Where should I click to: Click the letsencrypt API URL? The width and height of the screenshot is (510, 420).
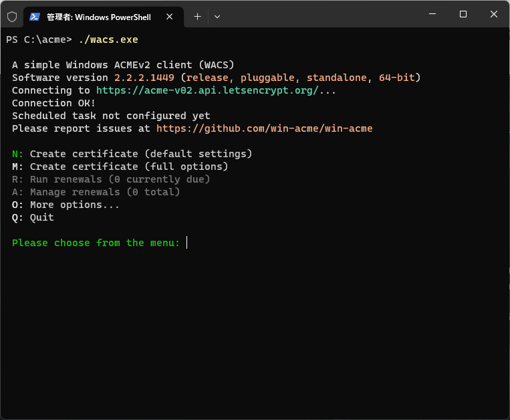point(207,90)
